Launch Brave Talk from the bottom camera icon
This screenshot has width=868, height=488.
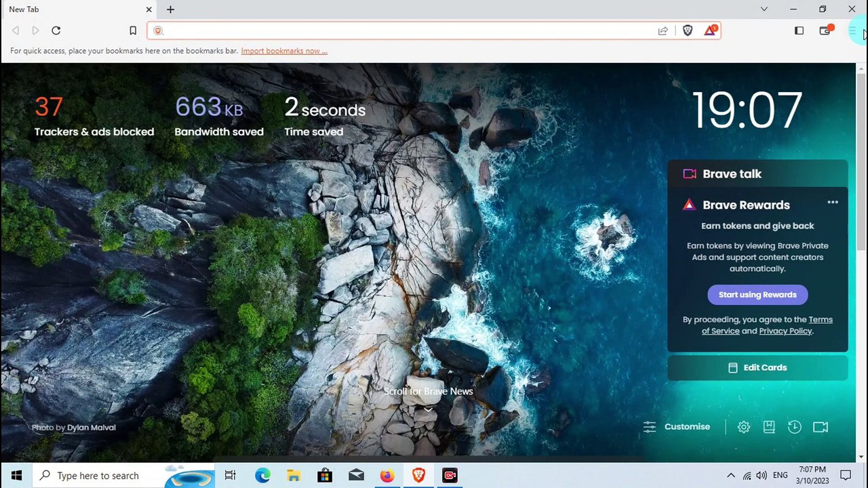click(821, 427)
